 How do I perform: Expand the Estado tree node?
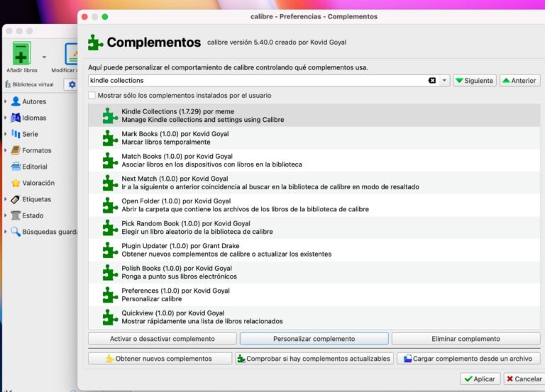coord(6,215)
